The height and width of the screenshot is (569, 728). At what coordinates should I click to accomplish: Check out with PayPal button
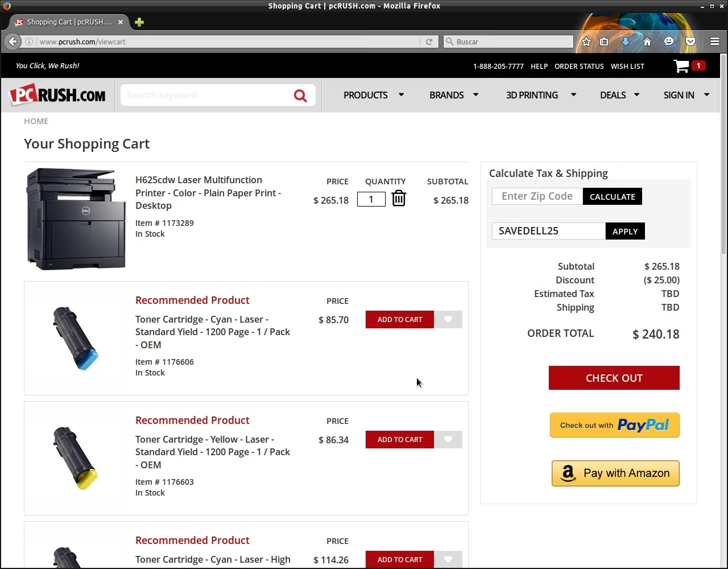615,425
